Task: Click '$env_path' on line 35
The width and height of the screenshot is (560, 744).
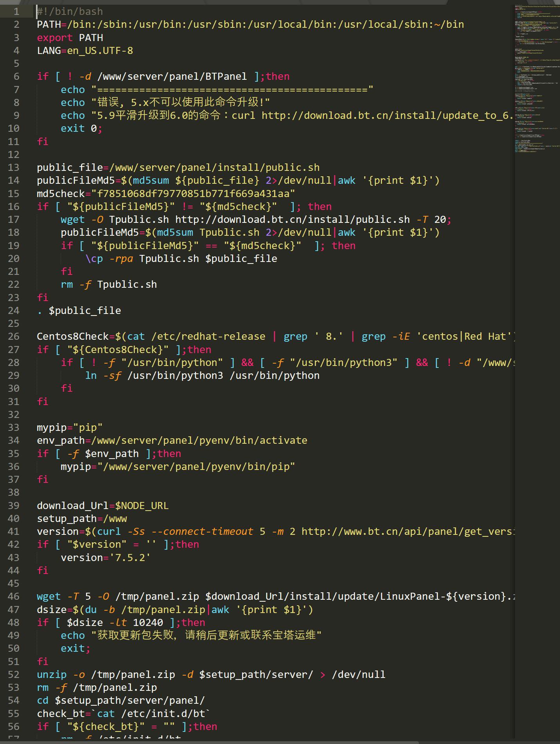Action: pos(112,454)
